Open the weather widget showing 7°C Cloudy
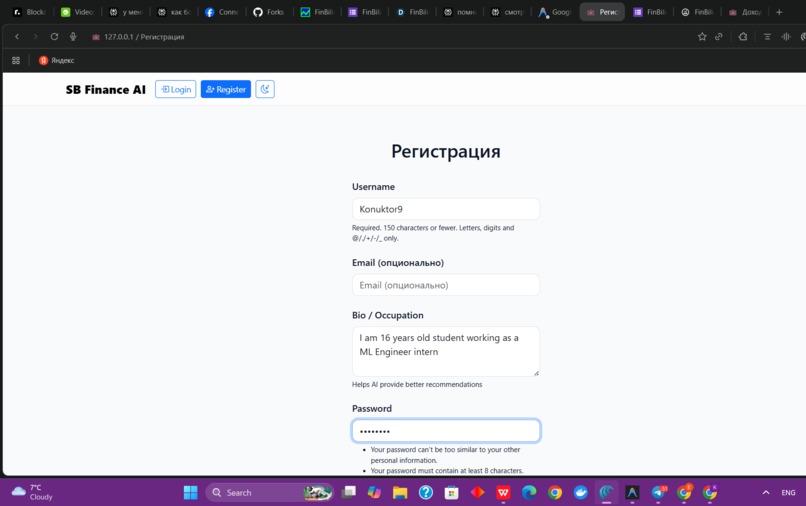Screen dimensions: 806x506 [x=32, y=492]
